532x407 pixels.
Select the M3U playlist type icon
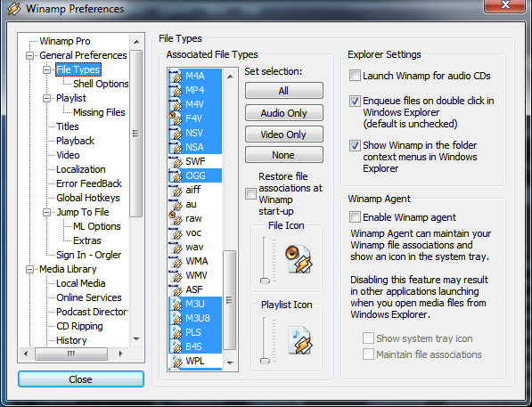pos(176,304)
